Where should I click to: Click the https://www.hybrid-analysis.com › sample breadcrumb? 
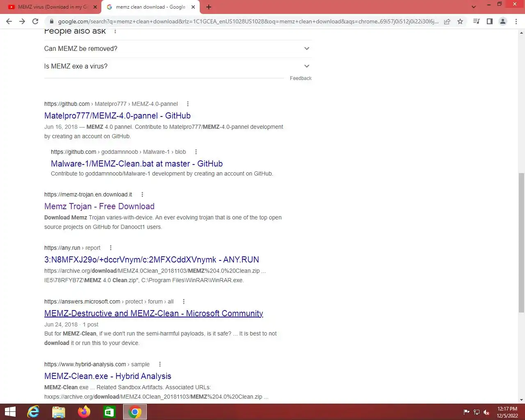pyautogui.click(x=97, y=364)
